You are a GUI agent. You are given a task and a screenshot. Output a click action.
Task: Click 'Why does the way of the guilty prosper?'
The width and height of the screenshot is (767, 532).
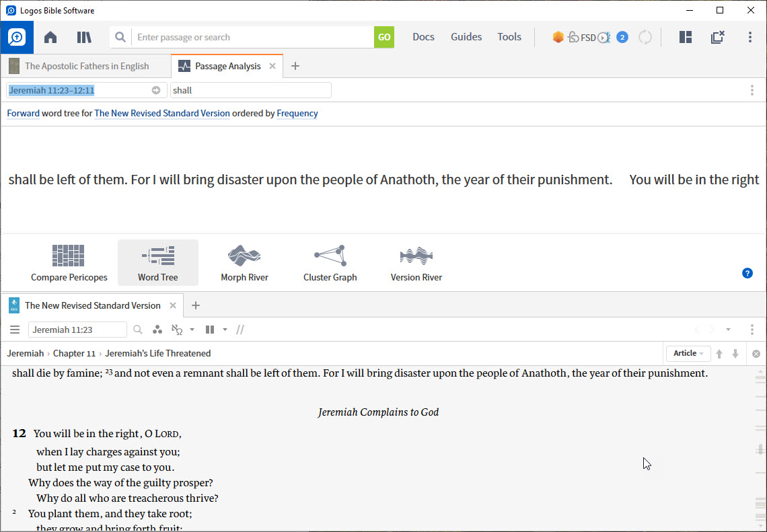(121, 483)
